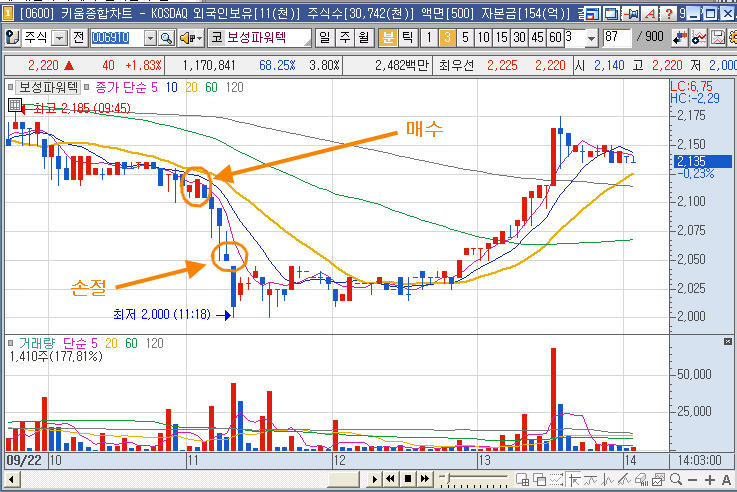This screenshot has width=737, height=492.
Task: Click the 보성파워텍 stock name field
Action: point(267,38)
